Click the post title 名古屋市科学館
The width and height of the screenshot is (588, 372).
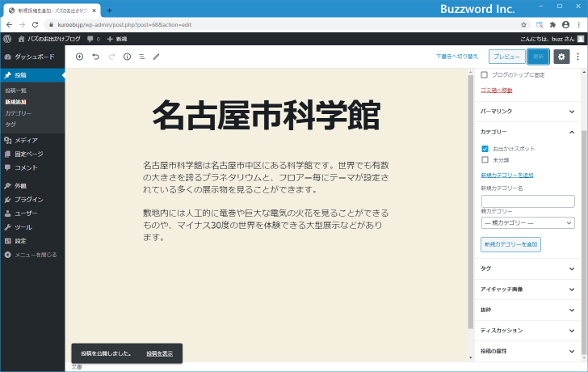(267, 116)
